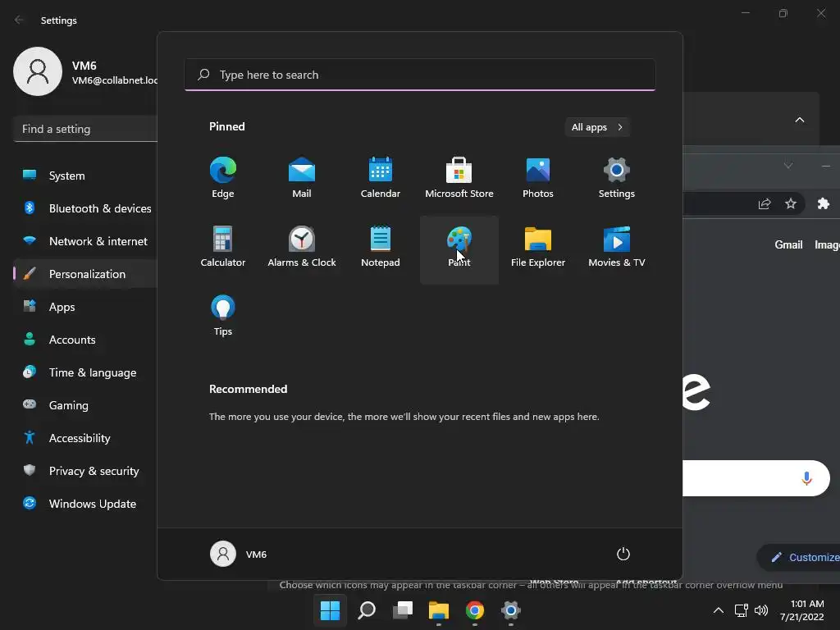Open VM6 user account menu in Start

239,554
